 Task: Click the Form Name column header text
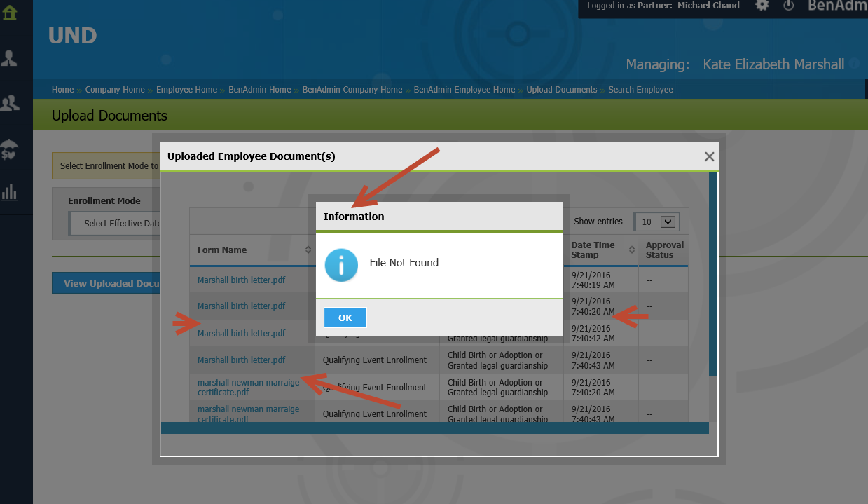(x=222, y=250)
